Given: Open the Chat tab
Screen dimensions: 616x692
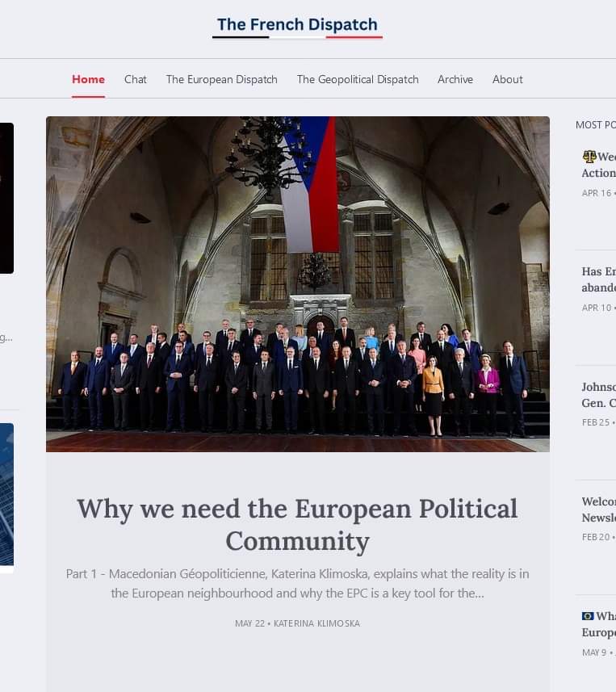Looking at the screenshot, I should coord(136,79).
